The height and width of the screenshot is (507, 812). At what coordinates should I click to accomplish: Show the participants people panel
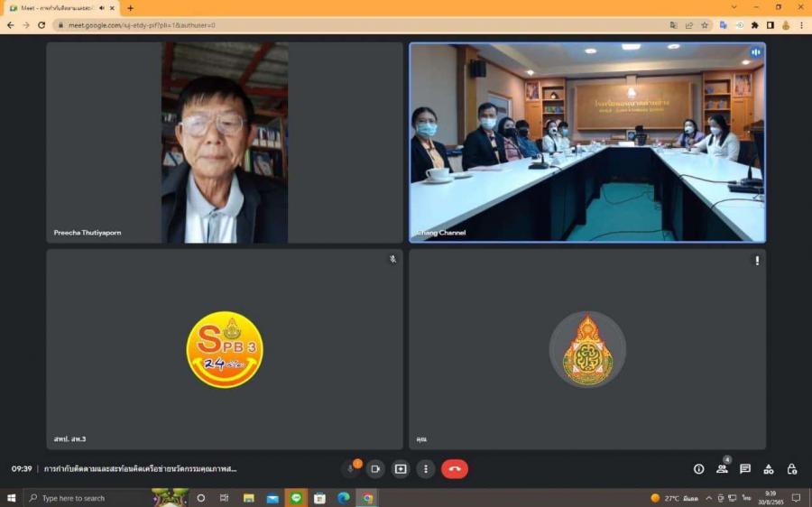click(x=722, y=469)
